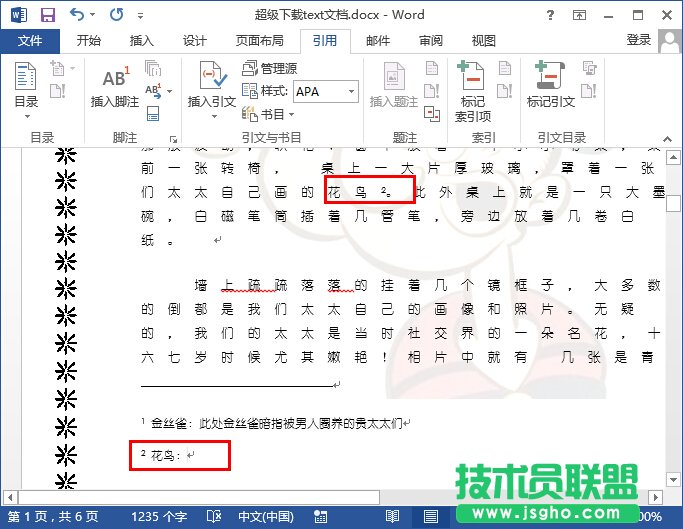The height and width of the screenshot is (529, 683).
Task: Click the horizontal scrollbar at document bottom
Action: pyautogui.click(x=200, y=497)
